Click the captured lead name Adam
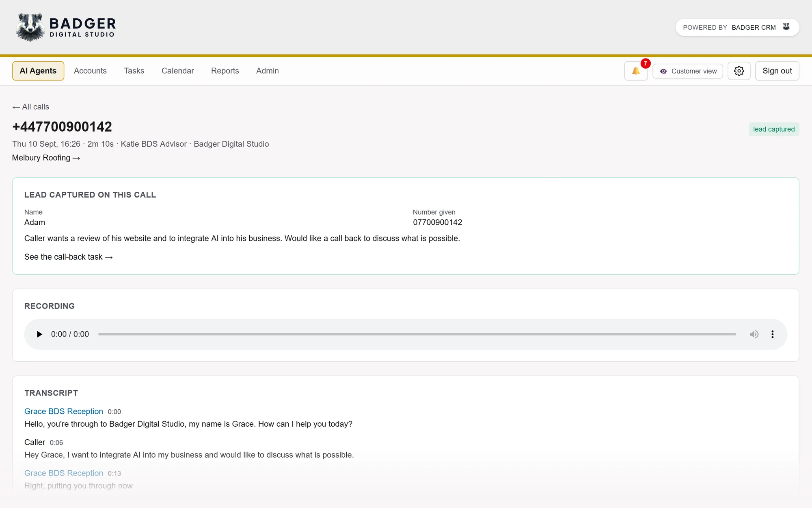This screenshot has height=508, width=812. (x=35, y=222)
